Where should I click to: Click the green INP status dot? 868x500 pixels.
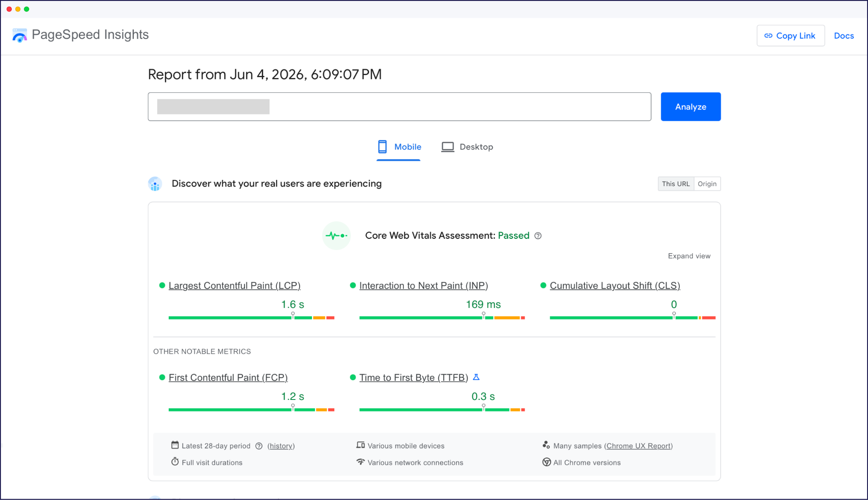coord(353,285)
